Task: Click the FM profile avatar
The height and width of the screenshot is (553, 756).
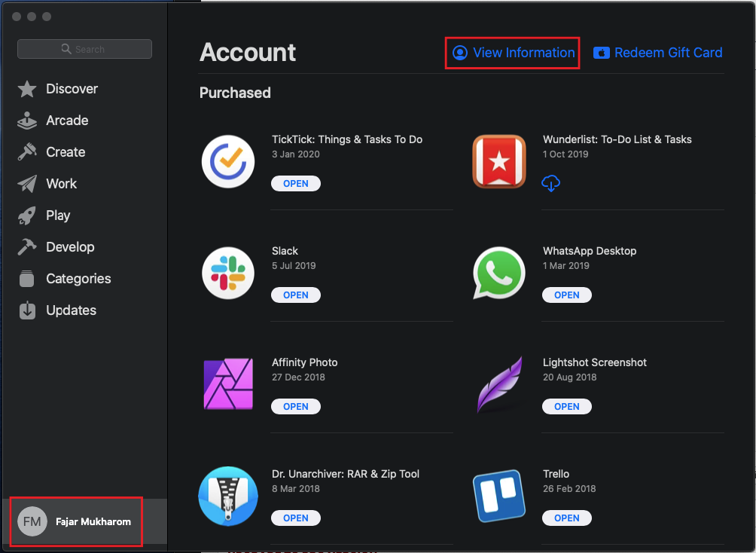Action: pyautogui.click(x=32, y=521)
